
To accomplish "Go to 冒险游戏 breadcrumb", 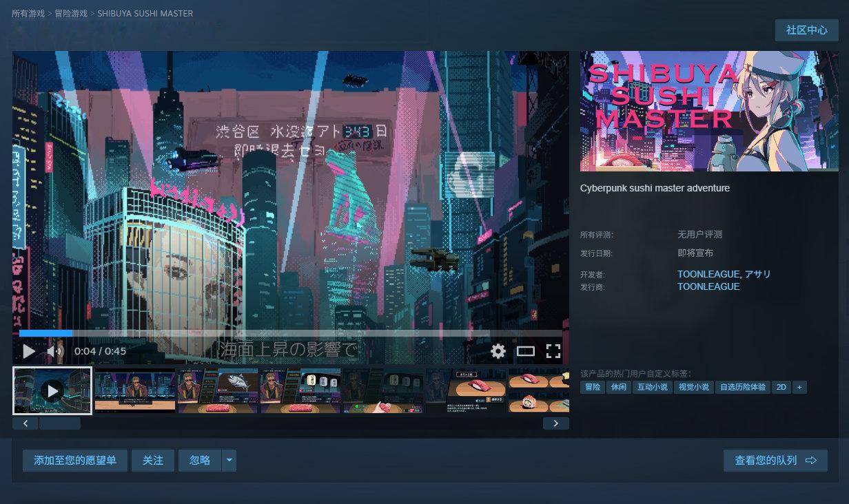I will (x=71, y=14).
